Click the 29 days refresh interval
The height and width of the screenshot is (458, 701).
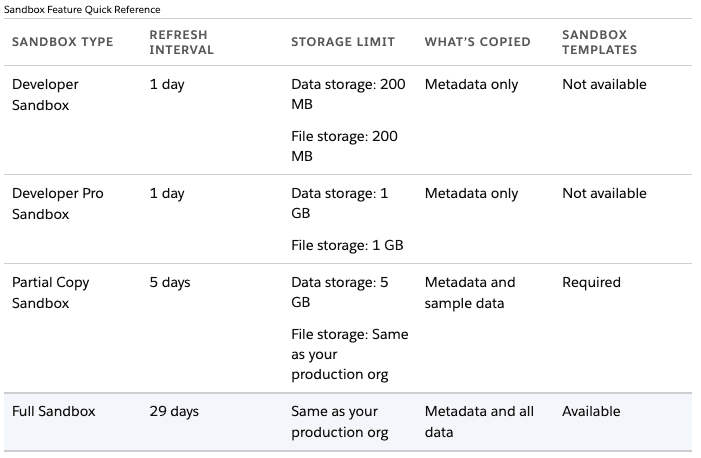pos(174,411)
